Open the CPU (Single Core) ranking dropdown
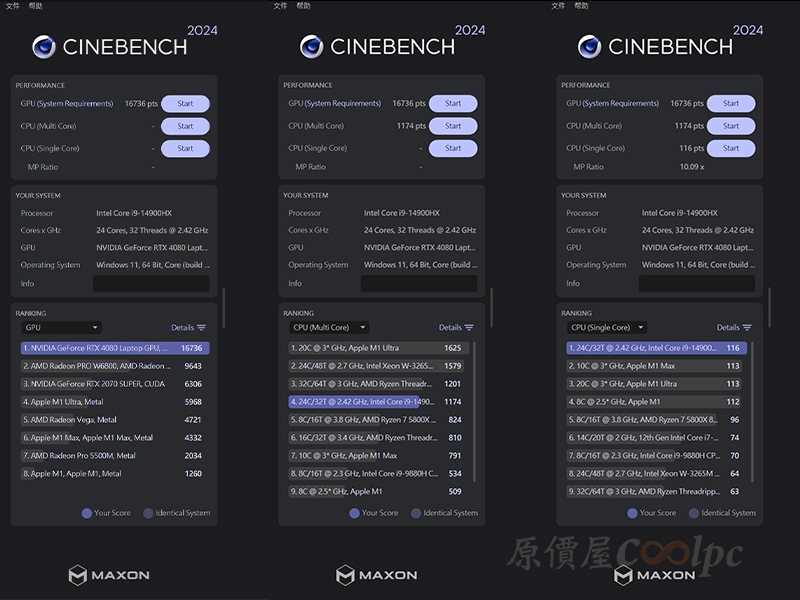This screenshot has width=800, height=600. pos(607,328)
